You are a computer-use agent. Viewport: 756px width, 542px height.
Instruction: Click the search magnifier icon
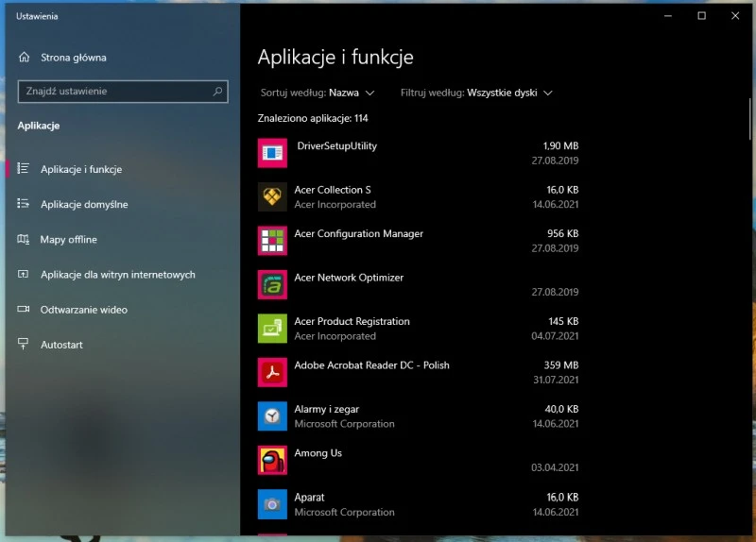[x=218, y=92]
